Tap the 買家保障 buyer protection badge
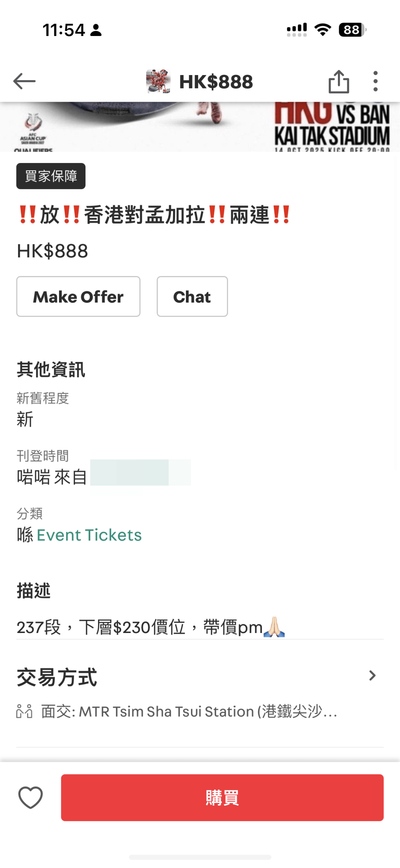This screenshot has height=868, width=400. pyautogui.click(x=51, y=176)
